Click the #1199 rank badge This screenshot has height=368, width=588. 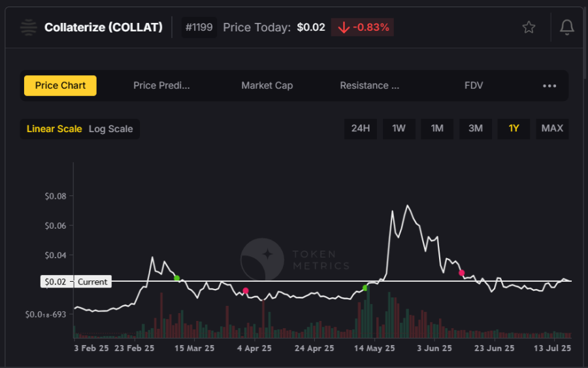[x=199, y=27]
